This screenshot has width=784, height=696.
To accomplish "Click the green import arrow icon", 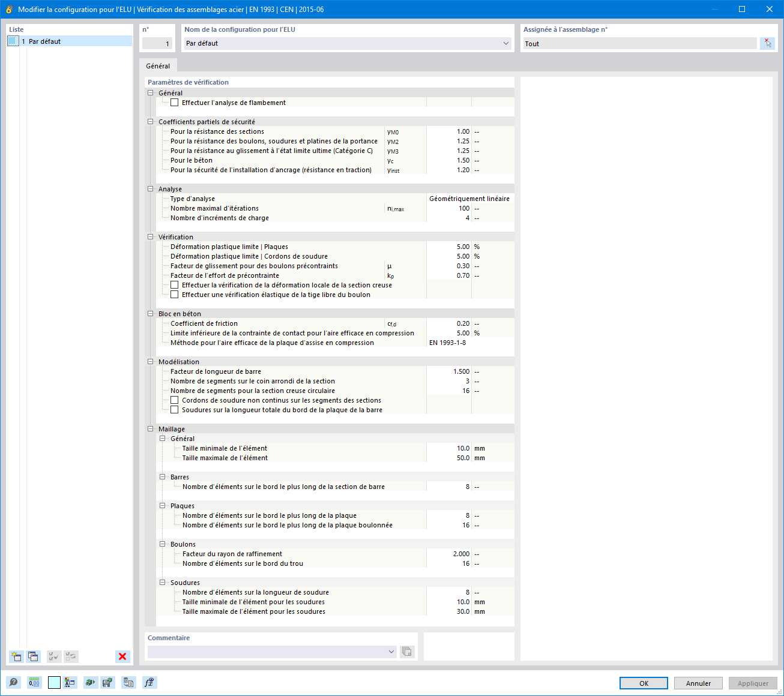I will tap(90, 682).
